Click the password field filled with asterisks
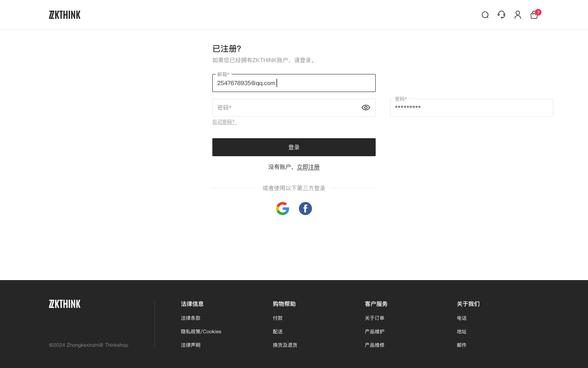588x368 pixels. (472, 108)
